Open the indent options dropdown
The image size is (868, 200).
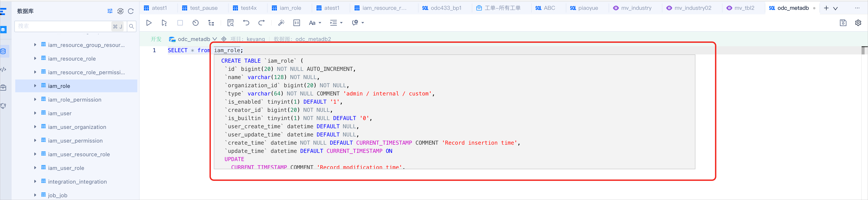coord(336,23)
